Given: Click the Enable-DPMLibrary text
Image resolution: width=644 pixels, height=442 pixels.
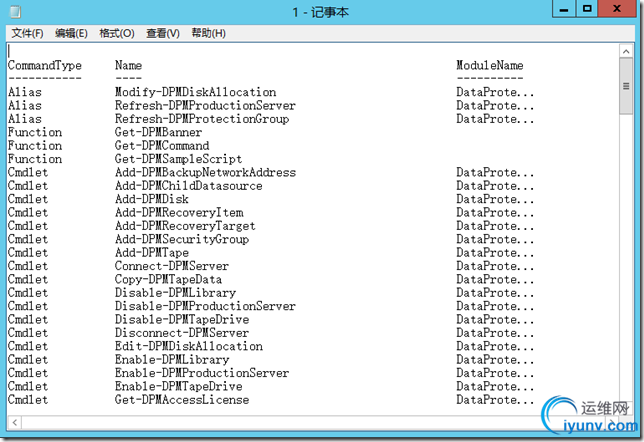Looking at the screenshot, I should coord(172,359).
